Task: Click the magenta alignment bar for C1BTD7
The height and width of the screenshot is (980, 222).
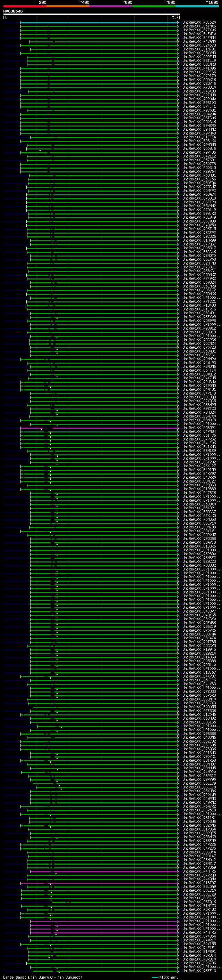Action: pyautogui.click(x=99, y=883)
